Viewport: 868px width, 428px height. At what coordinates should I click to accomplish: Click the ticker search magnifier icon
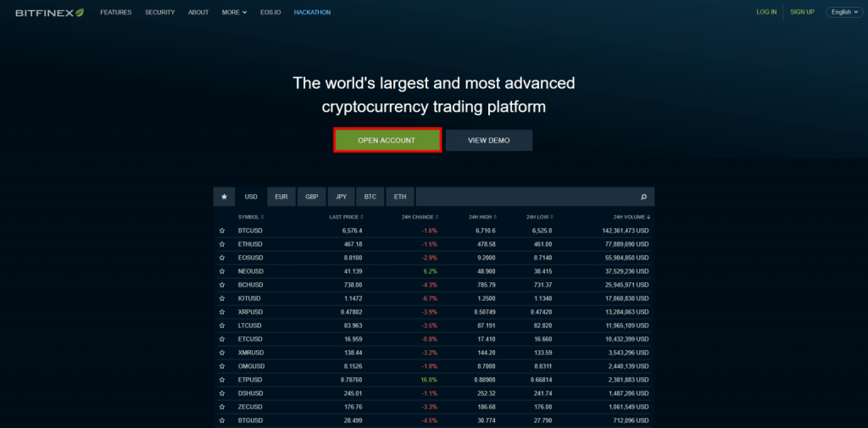[x=643, y=197]
